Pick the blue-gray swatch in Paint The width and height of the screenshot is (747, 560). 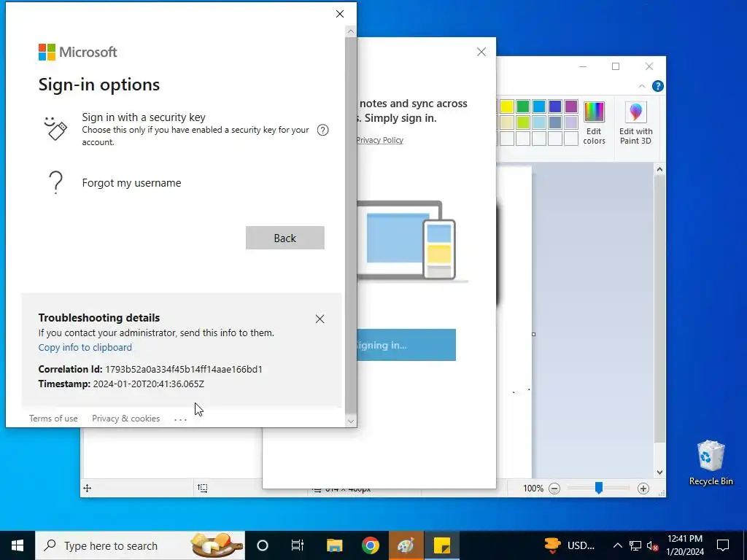555,122
